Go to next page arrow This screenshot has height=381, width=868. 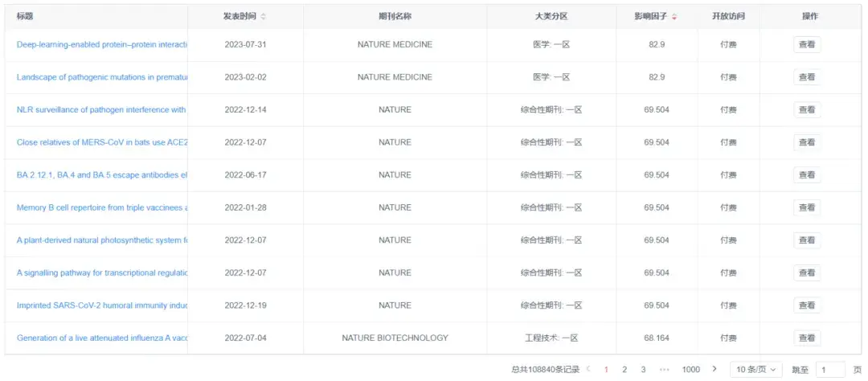[714, 369]
